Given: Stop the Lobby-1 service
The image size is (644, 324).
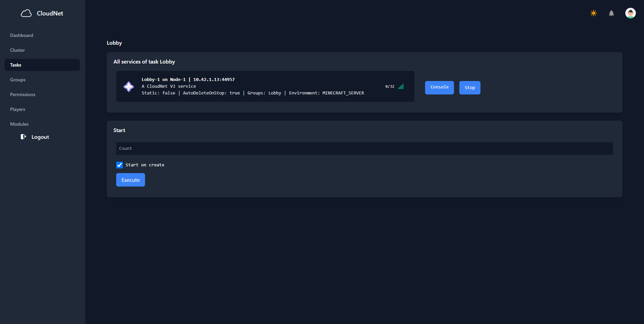Looking at the screenshot, I should point(469,87).
